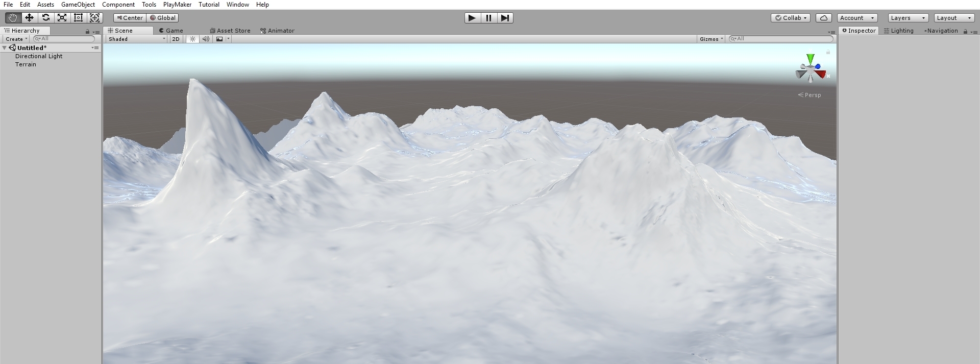
Task: Open the Layers dropdown
Action: coord(908,18)
